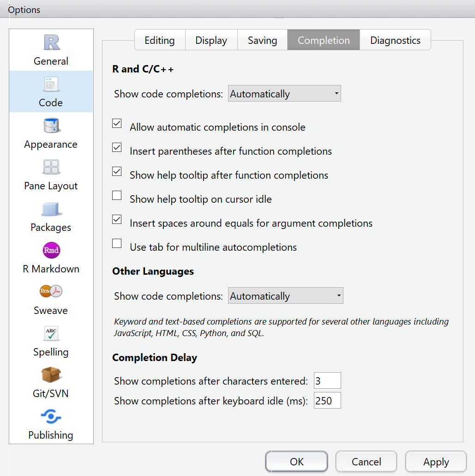
Task: Expand Other Languages code completions dropdown
Action: (x=285, y=296)
